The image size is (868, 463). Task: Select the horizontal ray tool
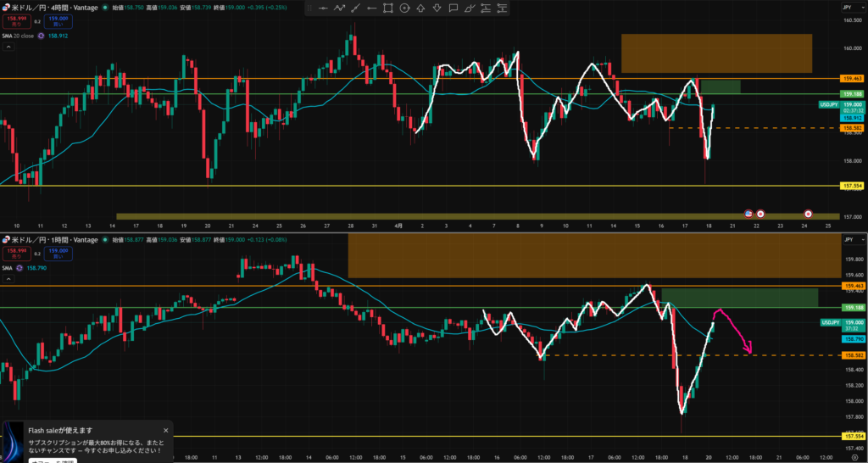pyautogui.click(x=371, y=8)
